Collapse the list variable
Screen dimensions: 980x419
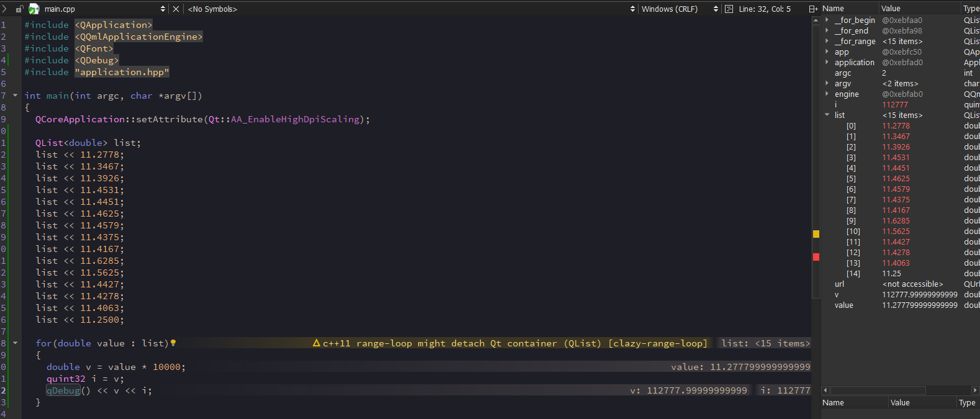pos(827,115)
